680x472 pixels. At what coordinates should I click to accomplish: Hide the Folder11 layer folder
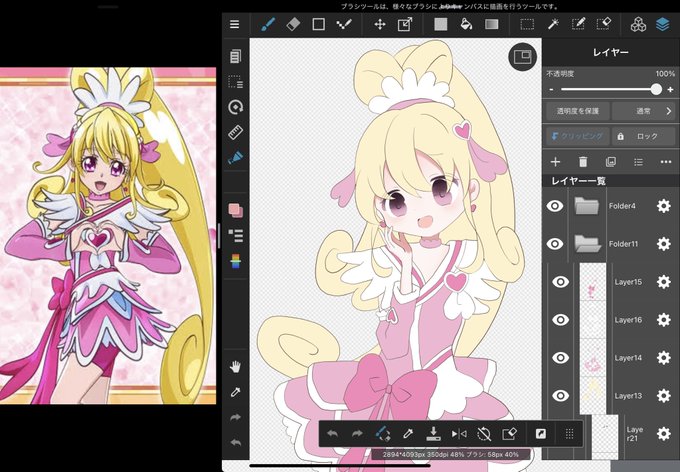[x=555, y=244]
